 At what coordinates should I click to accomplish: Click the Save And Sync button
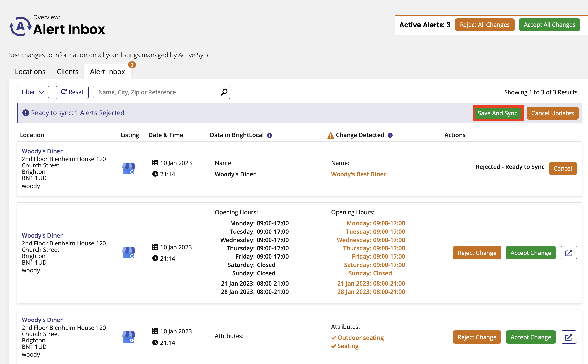coord(498,113)
